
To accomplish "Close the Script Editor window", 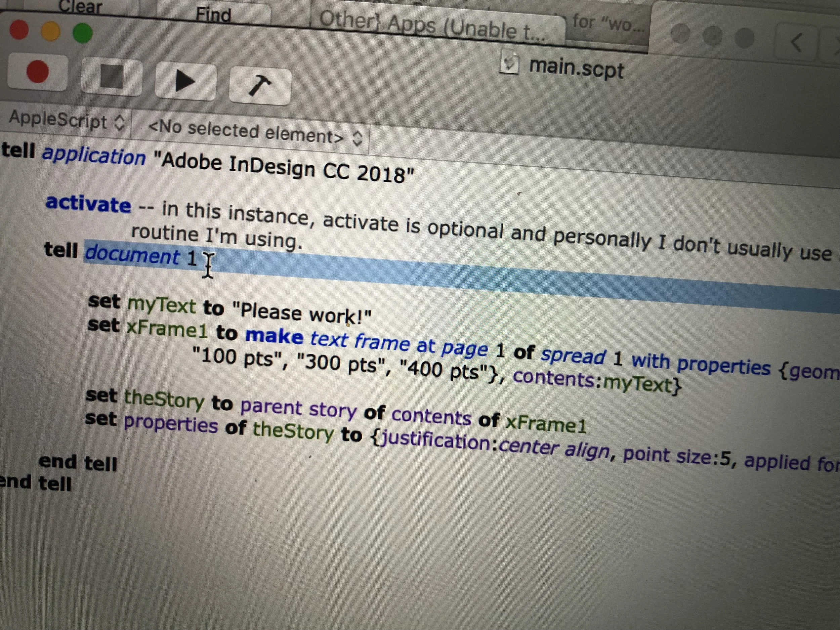I will (x=19, y=30).
